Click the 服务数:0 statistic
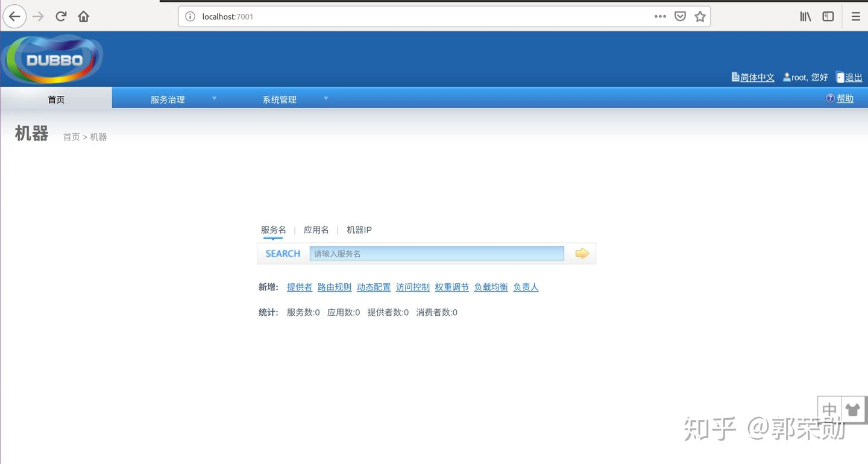The height and width of the screenshot is (464, 868). coord(303,312)
